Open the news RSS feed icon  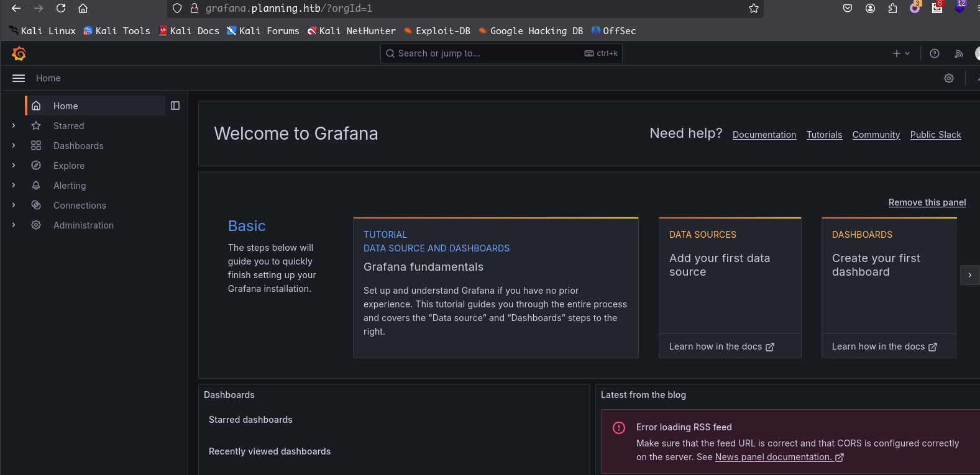point(959,53)
